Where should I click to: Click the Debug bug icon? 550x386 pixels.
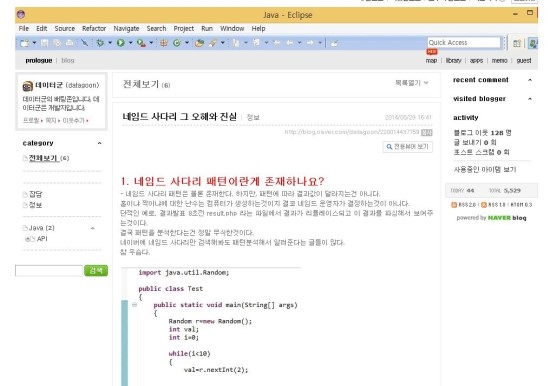coord(100,43)
